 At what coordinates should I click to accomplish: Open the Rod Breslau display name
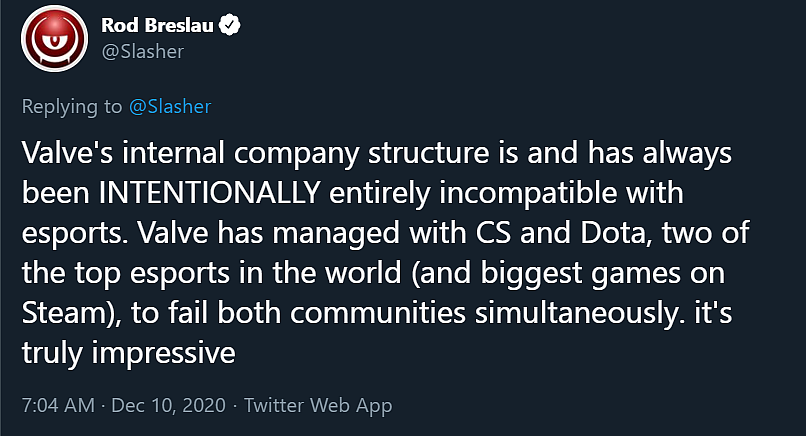[157, 25]
